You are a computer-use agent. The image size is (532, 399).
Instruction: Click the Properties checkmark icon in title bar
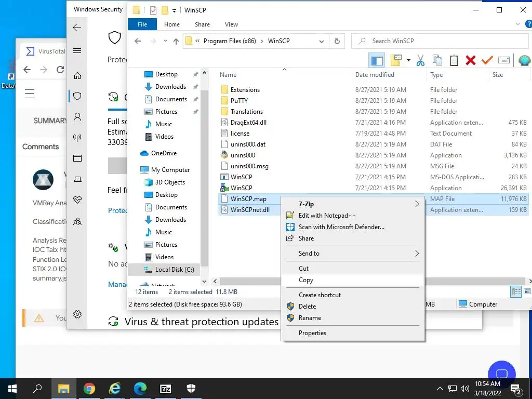(153, 10)
